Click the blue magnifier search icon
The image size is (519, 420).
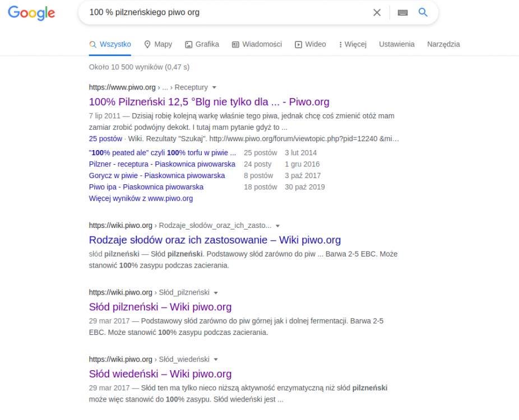coord(423,12)
